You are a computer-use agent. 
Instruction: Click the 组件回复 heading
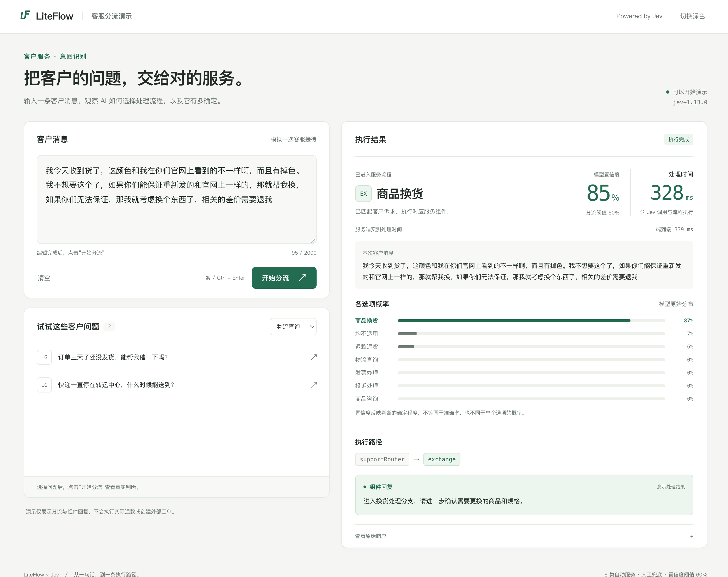pyautogui.click(x=381, y=487)
